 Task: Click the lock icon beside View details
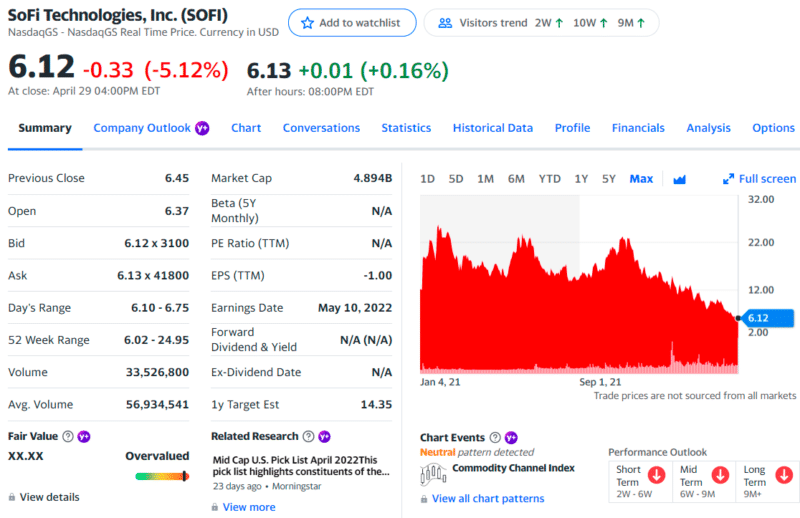12,497
